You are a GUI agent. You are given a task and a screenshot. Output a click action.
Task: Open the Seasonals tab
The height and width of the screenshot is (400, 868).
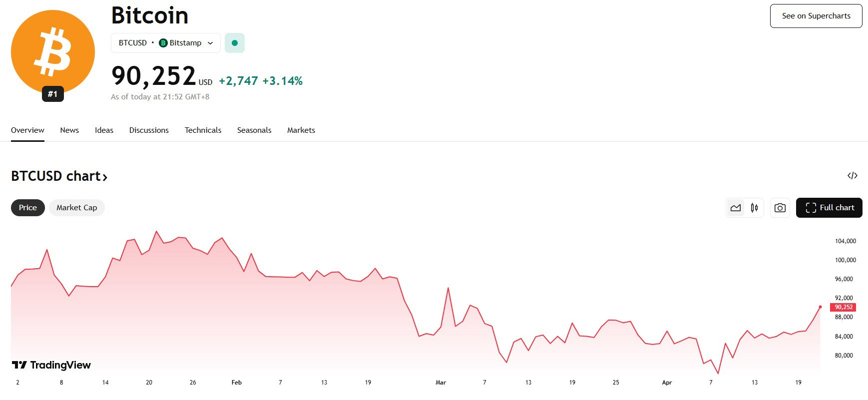(254, 130)
